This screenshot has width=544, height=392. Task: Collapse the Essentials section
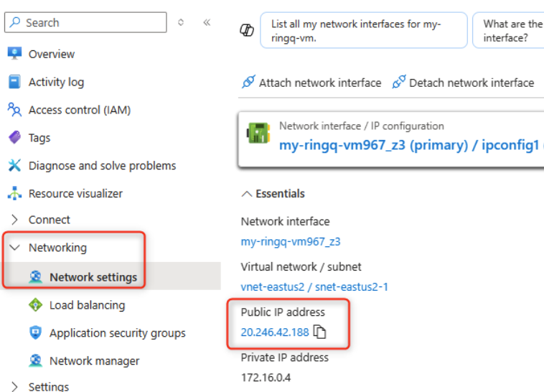tap(273, 193)
